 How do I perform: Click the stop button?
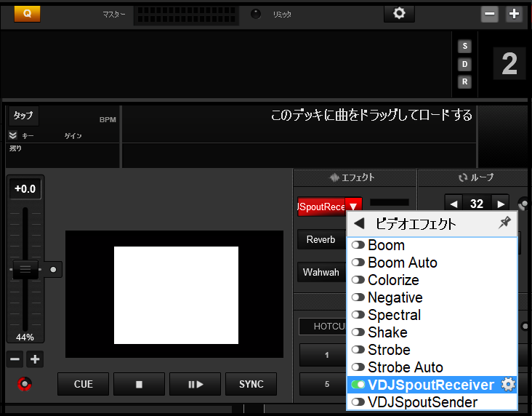click(139, 384)
